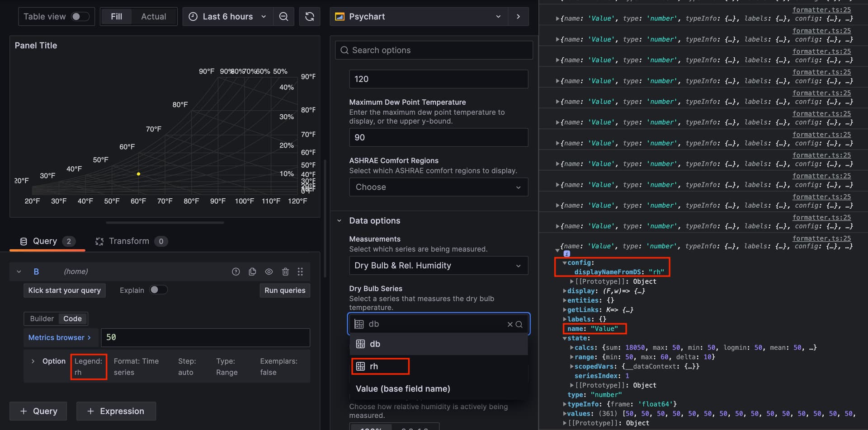This screenshot has width=868, height=430.
Task: Toggle query B visibility with the eye icon
Action: 269,271
